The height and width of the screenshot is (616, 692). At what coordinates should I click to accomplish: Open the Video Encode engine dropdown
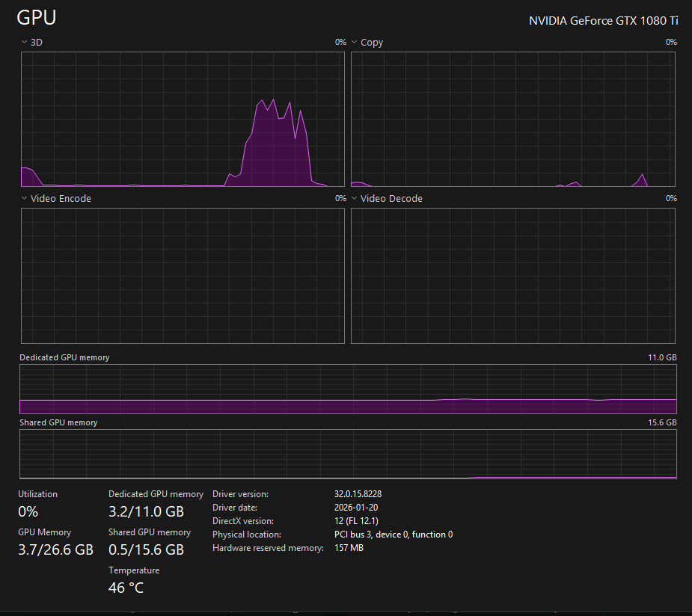[24, 198]
